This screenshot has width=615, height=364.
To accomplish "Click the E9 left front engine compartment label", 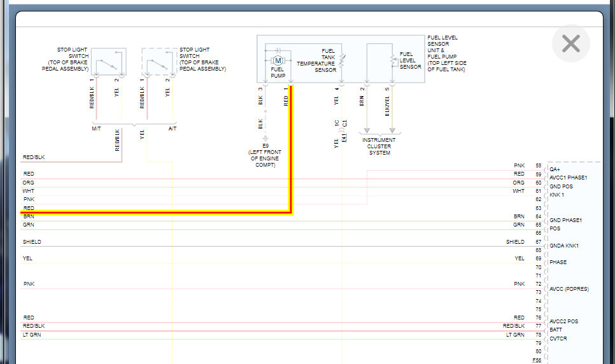I will click(265, 155).
